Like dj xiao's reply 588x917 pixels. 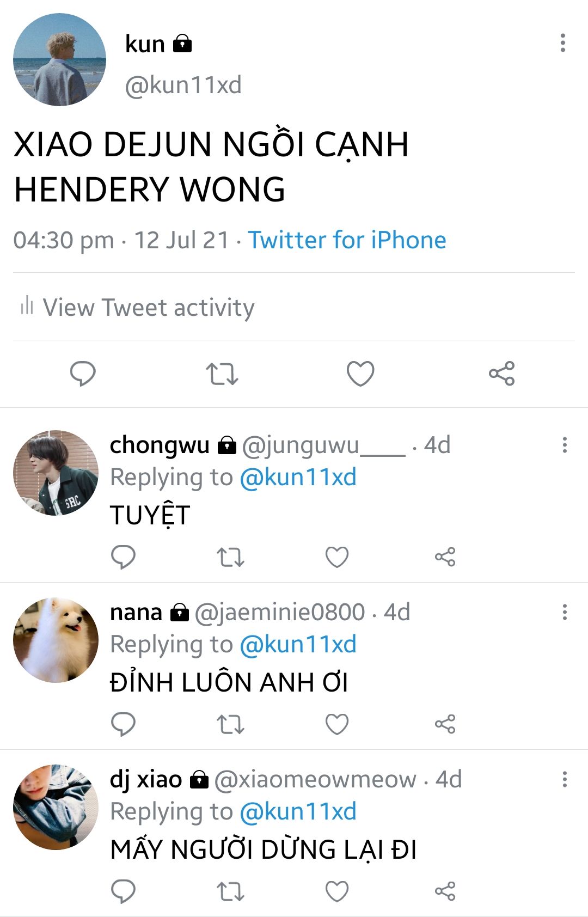(337, 891)
